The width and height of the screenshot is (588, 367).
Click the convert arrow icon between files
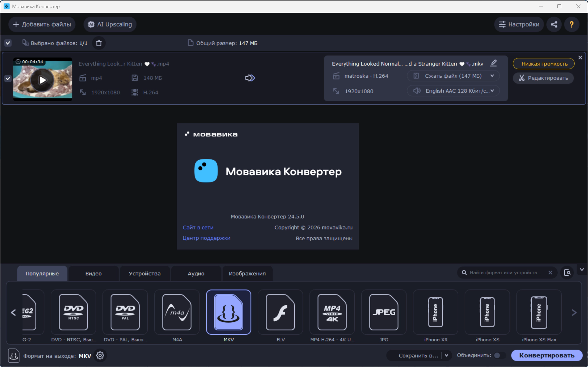tap(250, 78)
